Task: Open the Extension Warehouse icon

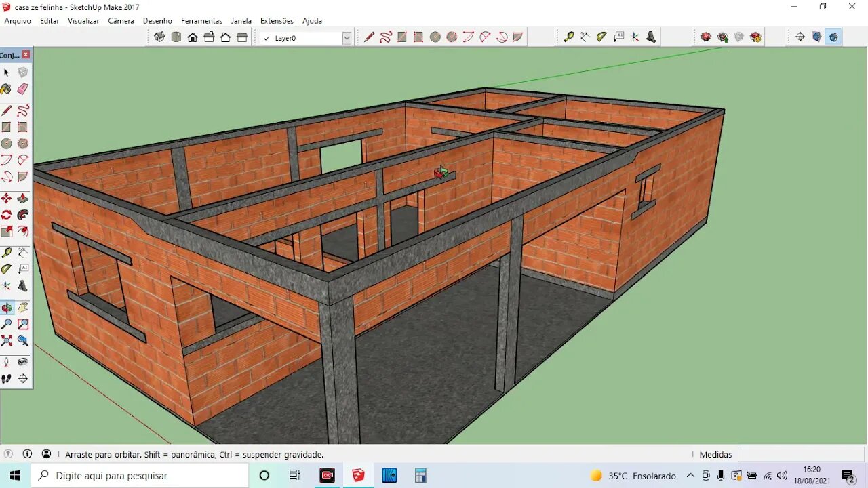Action: pos(756,37)
